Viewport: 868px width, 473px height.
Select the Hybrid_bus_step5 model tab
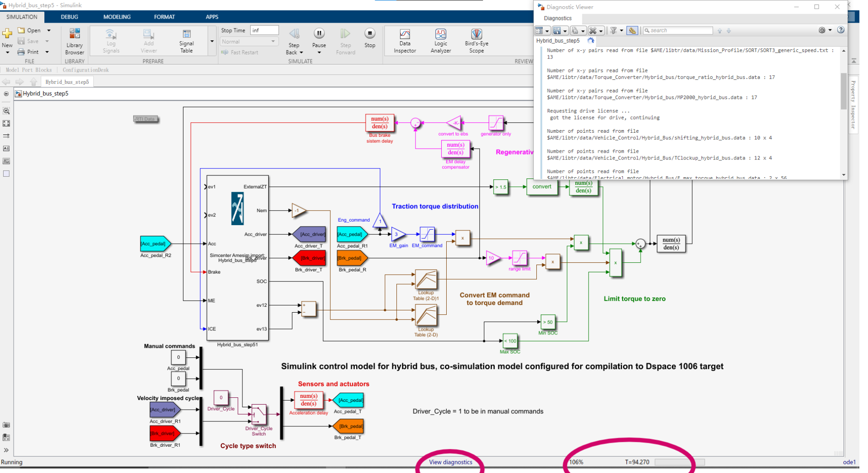click(67, 82)
